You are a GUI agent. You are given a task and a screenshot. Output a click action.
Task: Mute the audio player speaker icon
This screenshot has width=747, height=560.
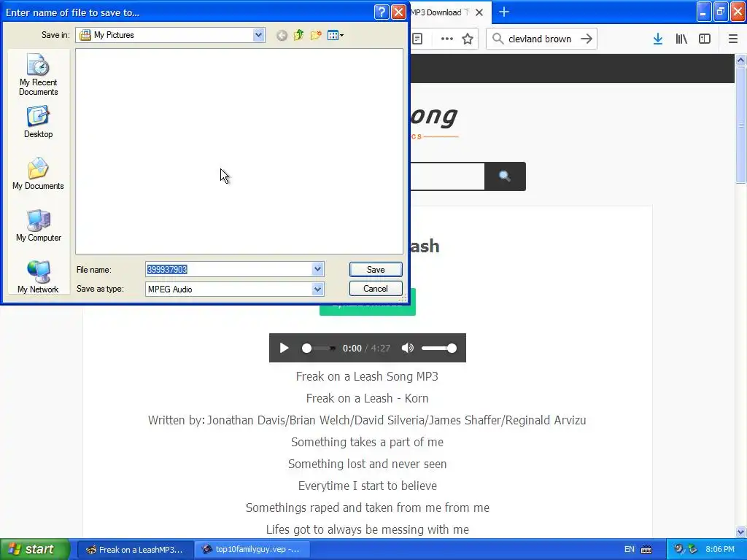(x=407, y=348)
